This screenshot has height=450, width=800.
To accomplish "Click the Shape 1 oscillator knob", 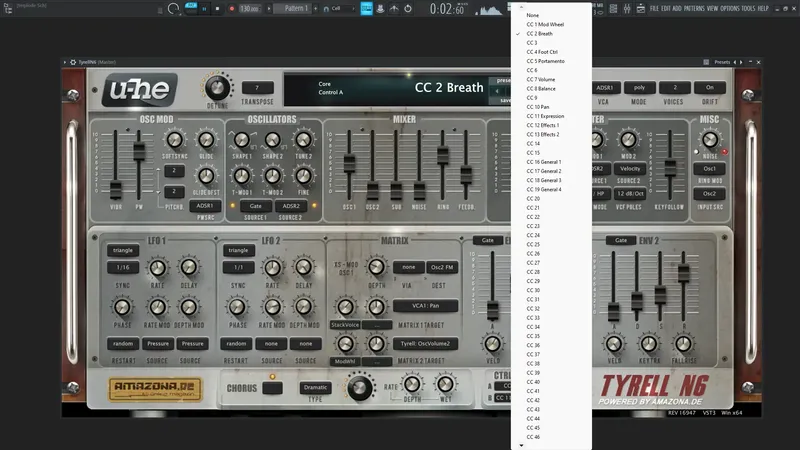I will click(242, 141).
